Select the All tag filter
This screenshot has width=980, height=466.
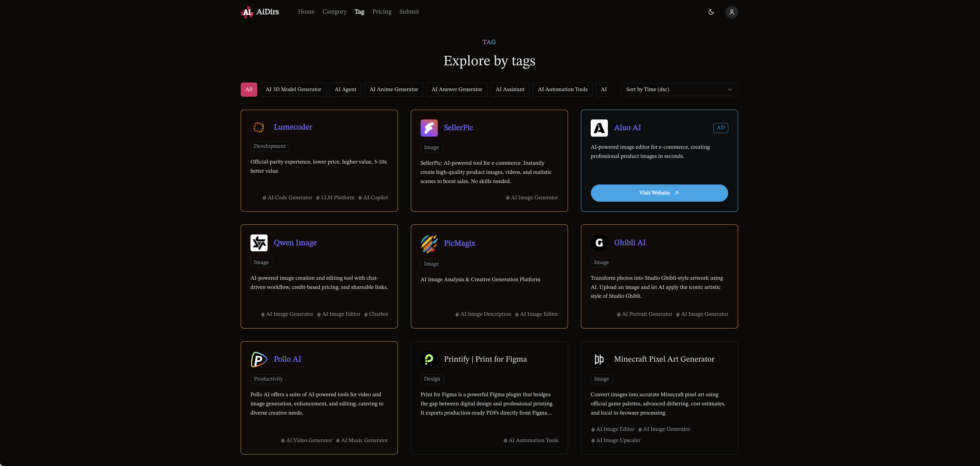(x=249, y=89)
